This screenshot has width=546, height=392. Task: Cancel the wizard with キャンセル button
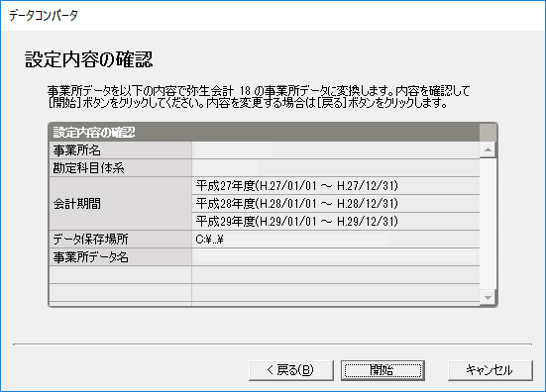(490, 370)
